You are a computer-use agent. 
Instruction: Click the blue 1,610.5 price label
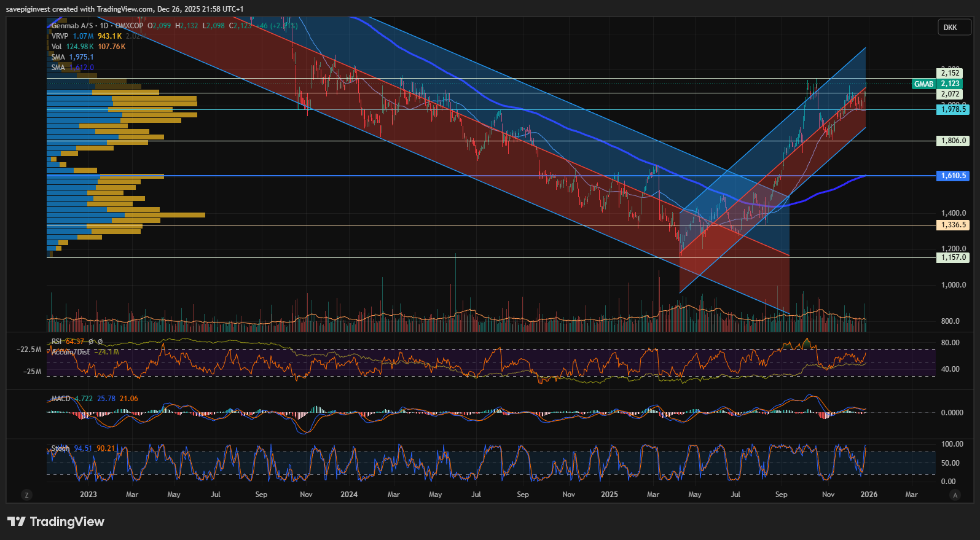pyautogui.click(x=953, y=176)
